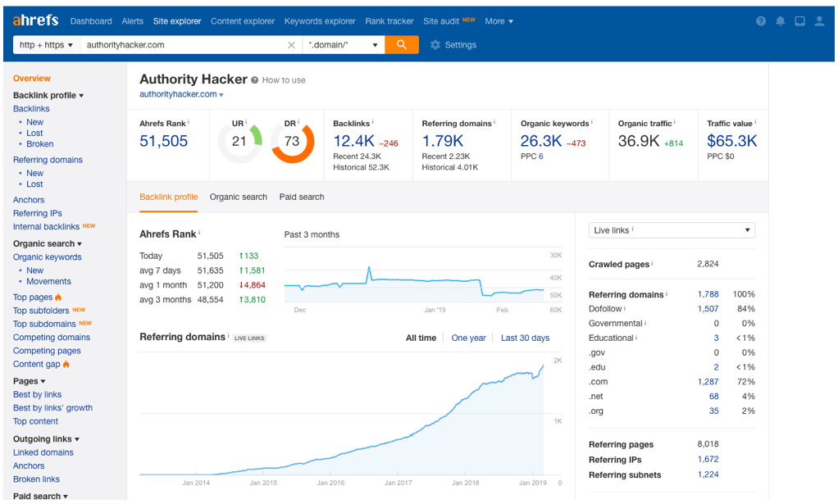Open Best by links' growth
Screen dimensions: 838x504
[52, 408]
